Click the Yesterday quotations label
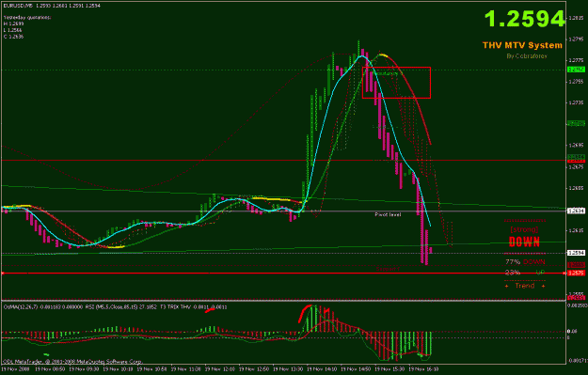Screen dimensions: 588x375 (x=27, y=17)
